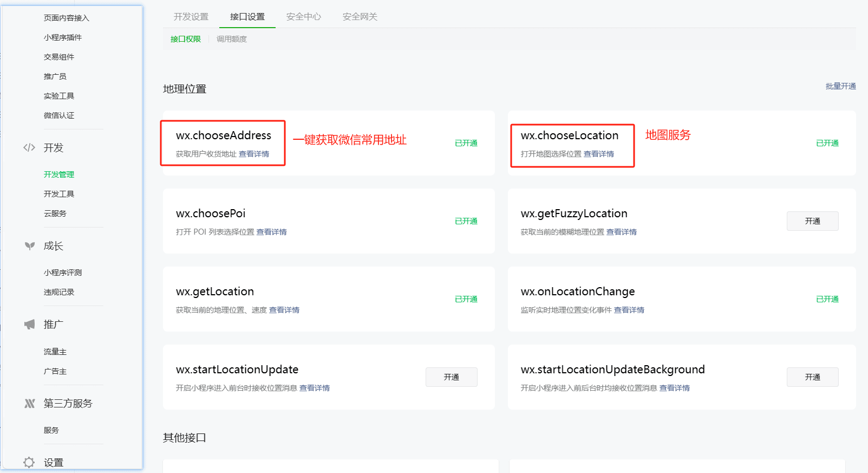The height and width of the screenshot is (473, 868).
Task: Click the 开发 code brackets icon
Action: click(29, 147)
